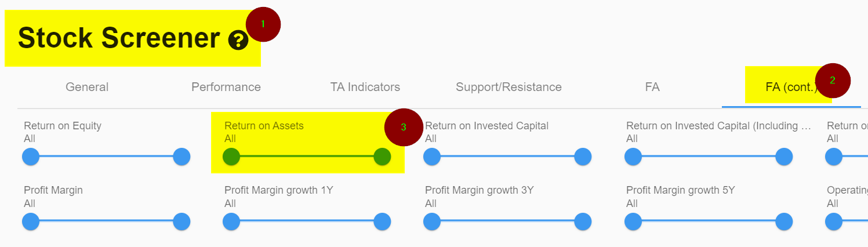Screen dimensions: 868x247
Task: Click Profit Margin slider left handle
Action: (x=31, y=221)
